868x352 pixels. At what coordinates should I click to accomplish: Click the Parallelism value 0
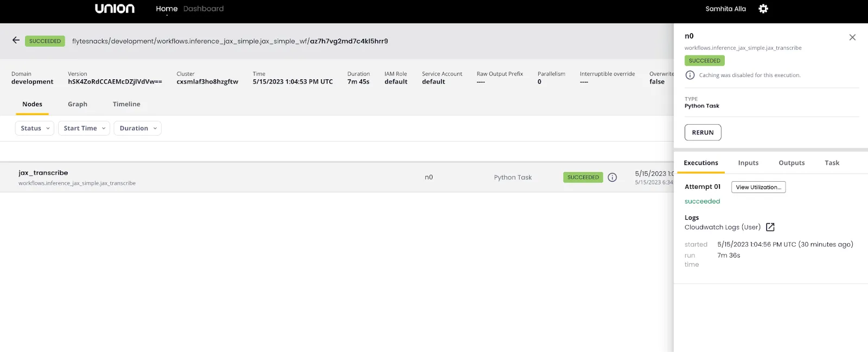(539, 82)
